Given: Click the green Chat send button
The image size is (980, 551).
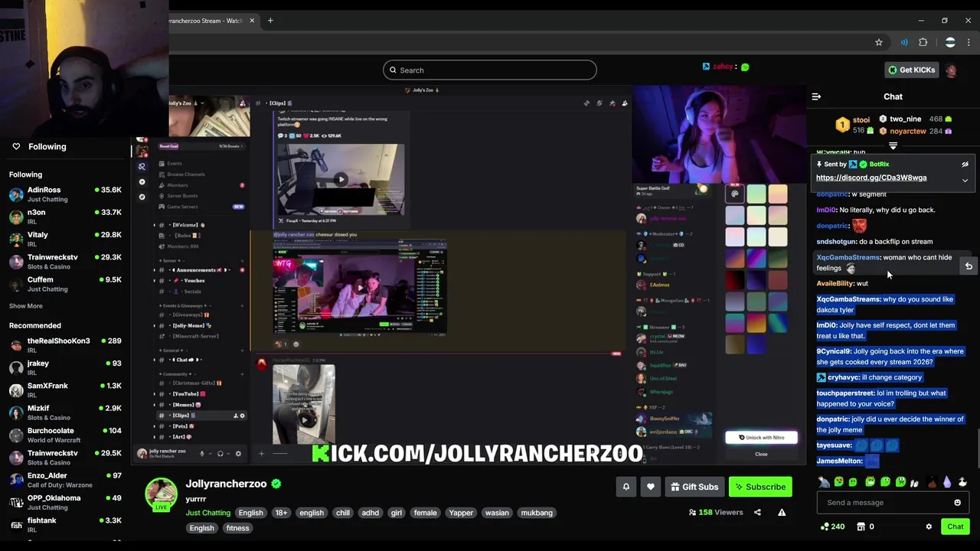Looking at the screenshot, I should [955, 527].
